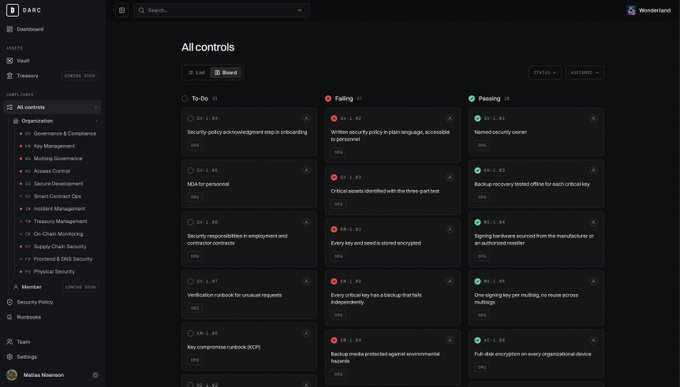
Task: Open Supply Chain Security category
Action: point(60,247)
